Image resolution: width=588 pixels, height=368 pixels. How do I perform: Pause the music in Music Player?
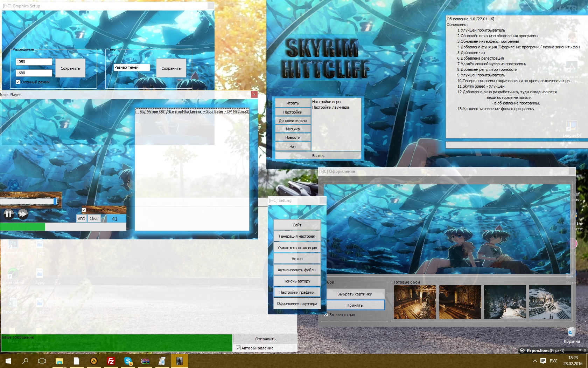(9, 214)
